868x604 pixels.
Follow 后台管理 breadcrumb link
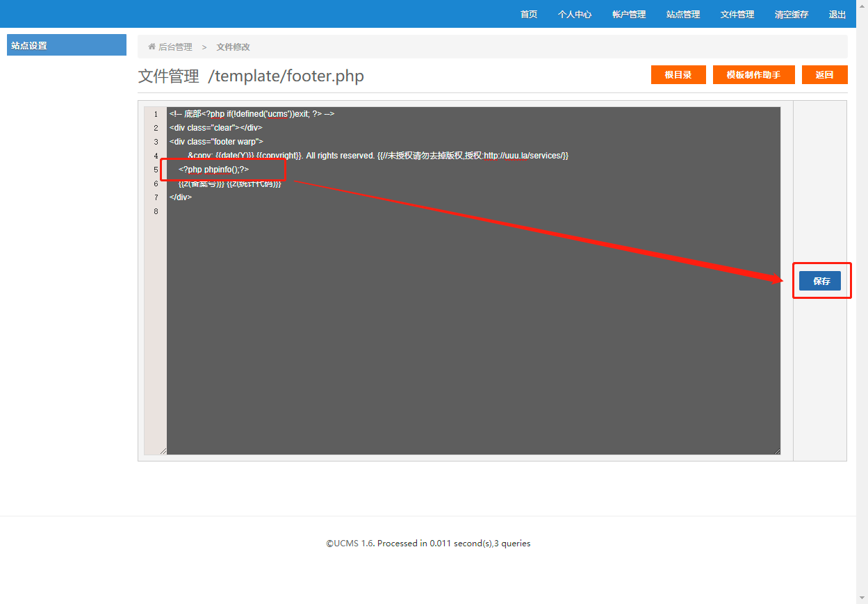(x=175, y=47)
